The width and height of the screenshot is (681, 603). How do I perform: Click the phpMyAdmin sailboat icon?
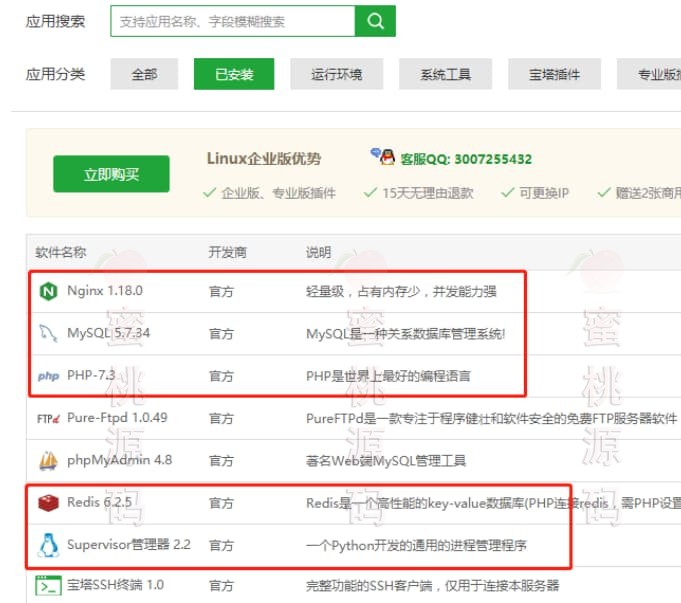[48, 461]
